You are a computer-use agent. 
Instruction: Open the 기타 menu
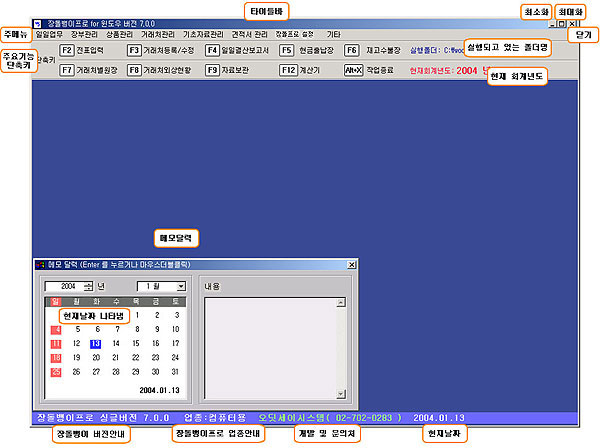(x=333, y=34)
